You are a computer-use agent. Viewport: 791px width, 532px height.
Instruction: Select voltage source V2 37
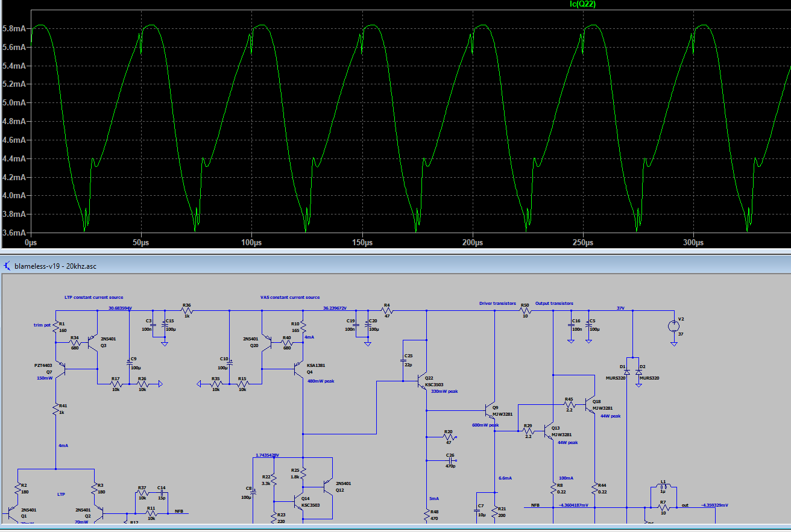[674, 326]
